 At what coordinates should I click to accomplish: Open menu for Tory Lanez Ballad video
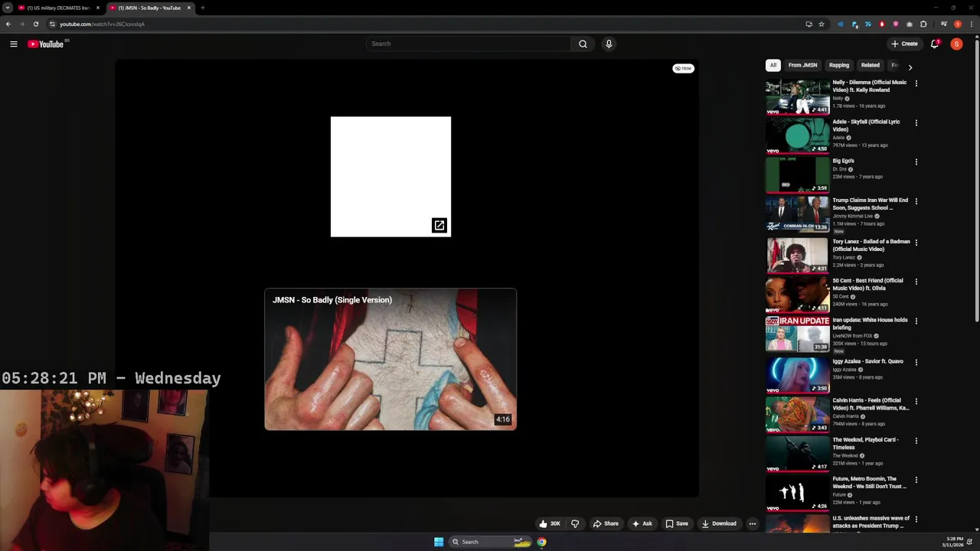[916, 243]
